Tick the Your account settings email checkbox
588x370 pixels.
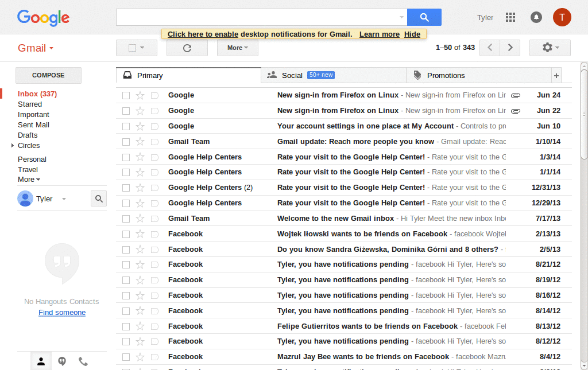[126, 126]
